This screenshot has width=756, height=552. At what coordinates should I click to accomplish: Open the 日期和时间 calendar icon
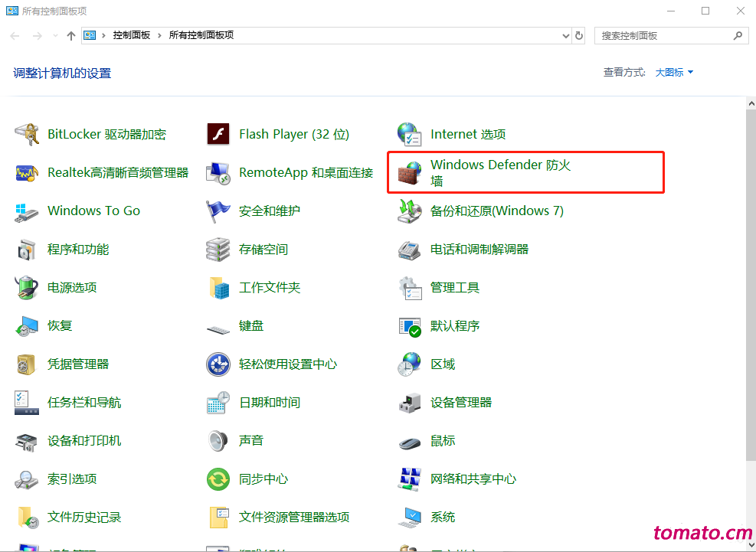click(x=218, y=403)
